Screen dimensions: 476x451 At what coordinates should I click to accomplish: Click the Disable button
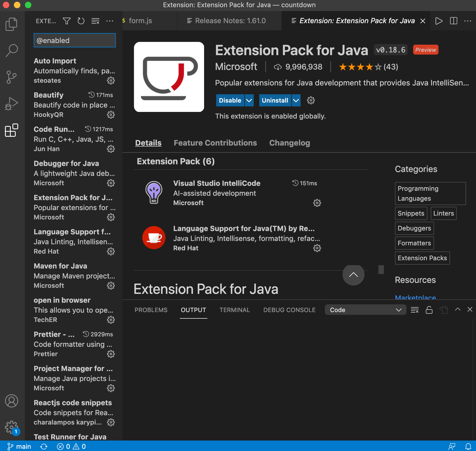click(230, 100)
